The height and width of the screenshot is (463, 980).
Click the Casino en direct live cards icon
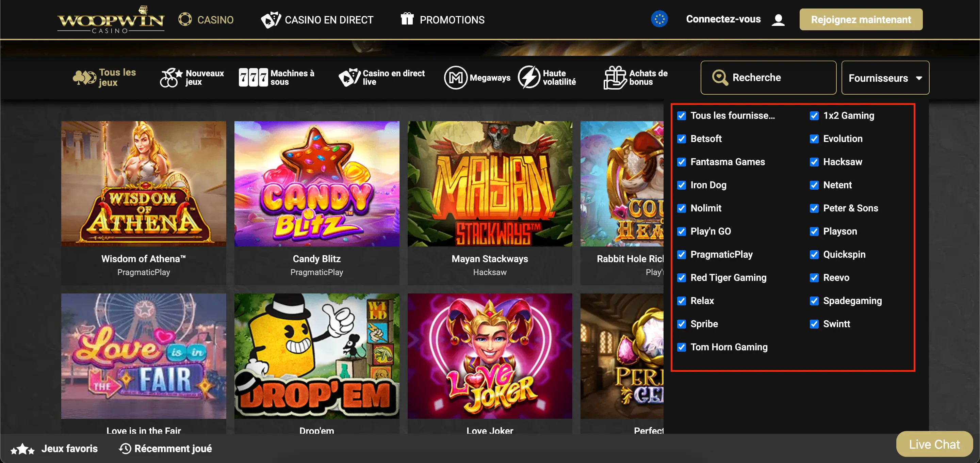(x=349, y=78)
